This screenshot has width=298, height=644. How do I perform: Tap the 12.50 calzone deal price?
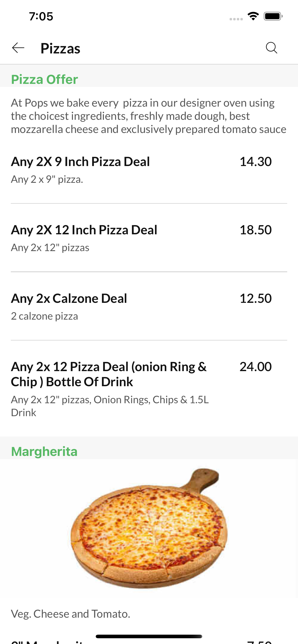256,298
